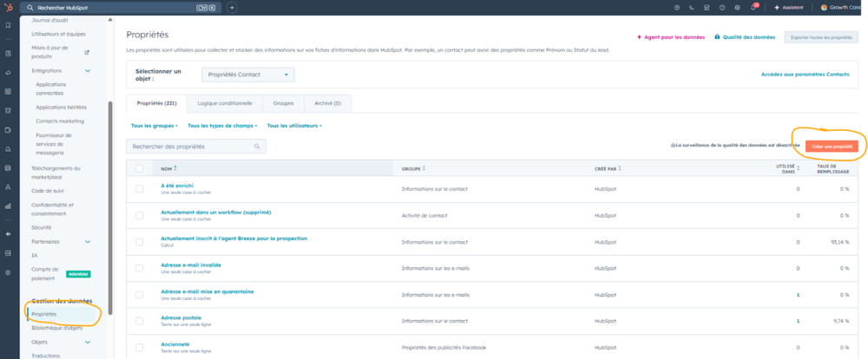
Task: Click the Créer une propriété button
Action: pos(832,147)
